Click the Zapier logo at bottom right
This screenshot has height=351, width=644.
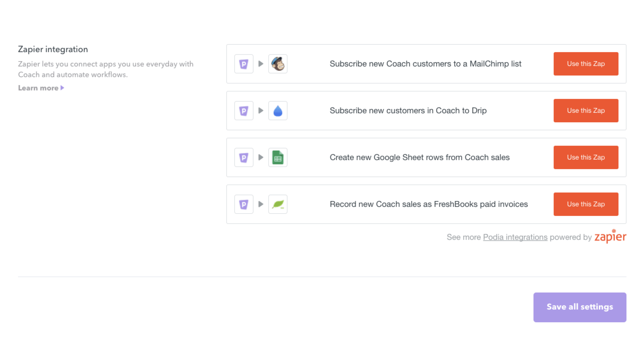click(x=610, y=237)
